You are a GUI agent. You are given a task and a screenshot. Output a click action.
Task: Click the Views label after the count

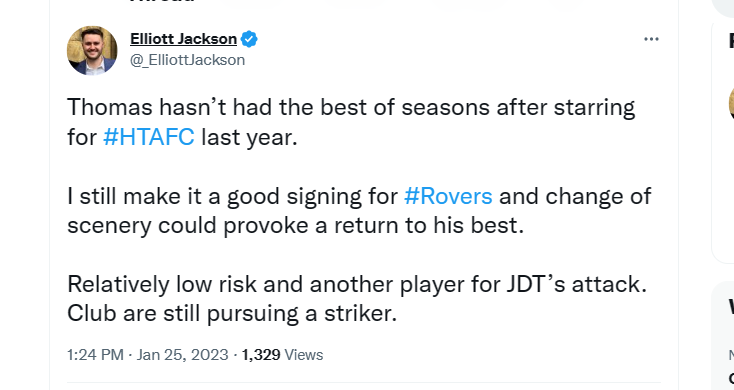point(304,355)
